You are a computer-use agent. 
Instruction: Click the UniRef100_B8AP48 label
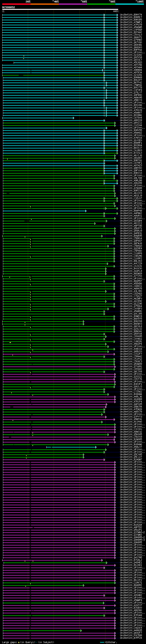click(131, 211)
